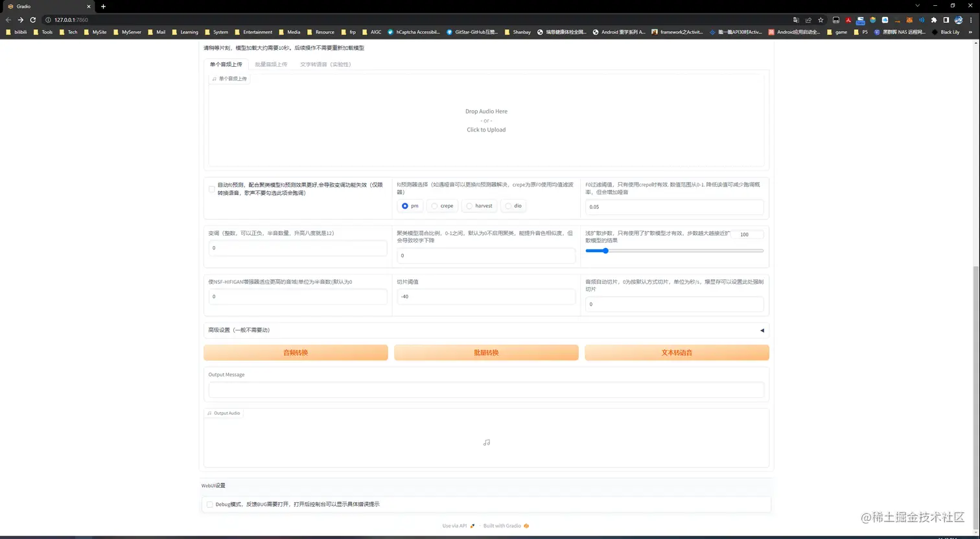Click the red Adobe Acrobat extension icon
The width and height of the screenshot is (980, 539).
pyautogui.click(x=848, y=20)
